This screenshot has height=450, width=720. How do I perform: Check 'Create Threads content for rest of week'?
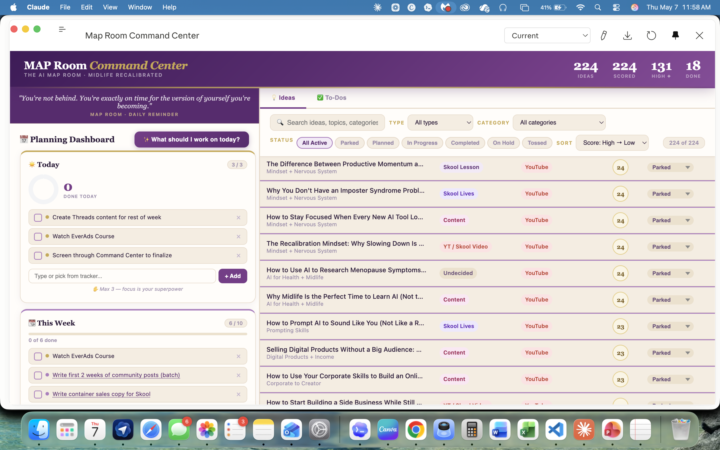click(38, 218)
